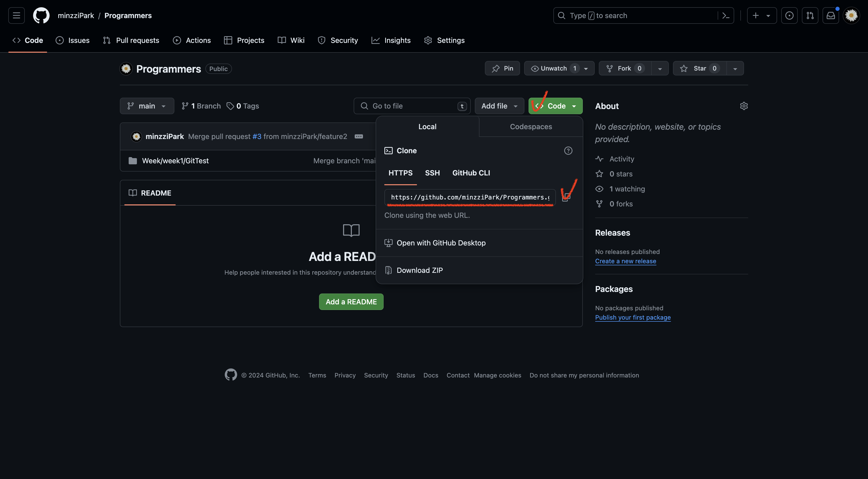Download ZIP of repository
Image resolution: width=868 pixels, height=479 pixels.
(x=479, y=270)
